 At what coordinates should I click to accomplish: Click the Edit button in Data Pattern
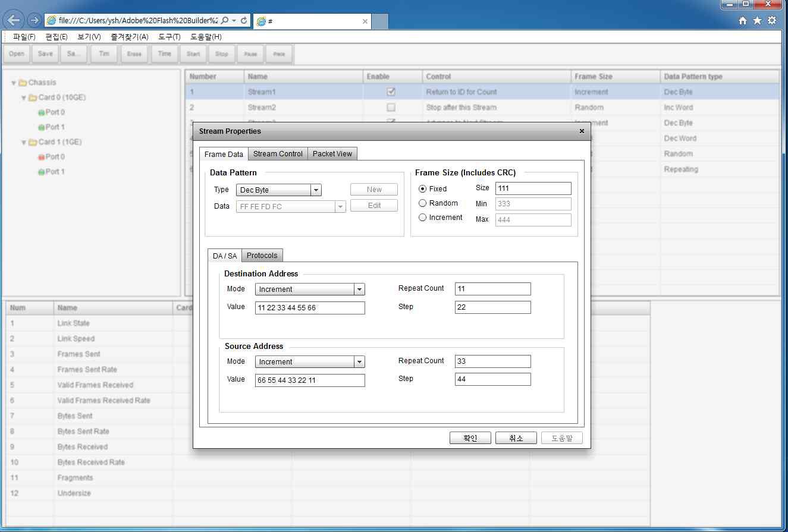pyautogui.click(x=374, y=206)
